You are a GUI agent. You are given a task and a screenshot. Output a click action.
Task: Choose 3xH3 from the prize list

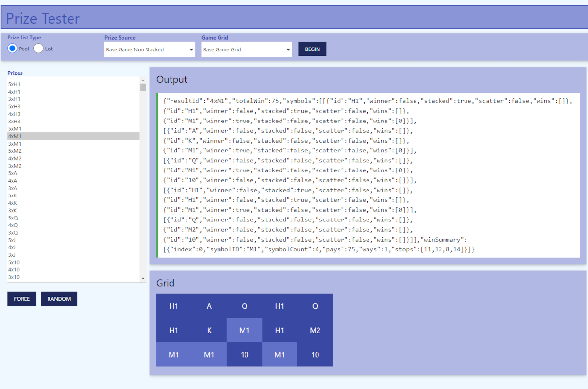pos(14,122)
